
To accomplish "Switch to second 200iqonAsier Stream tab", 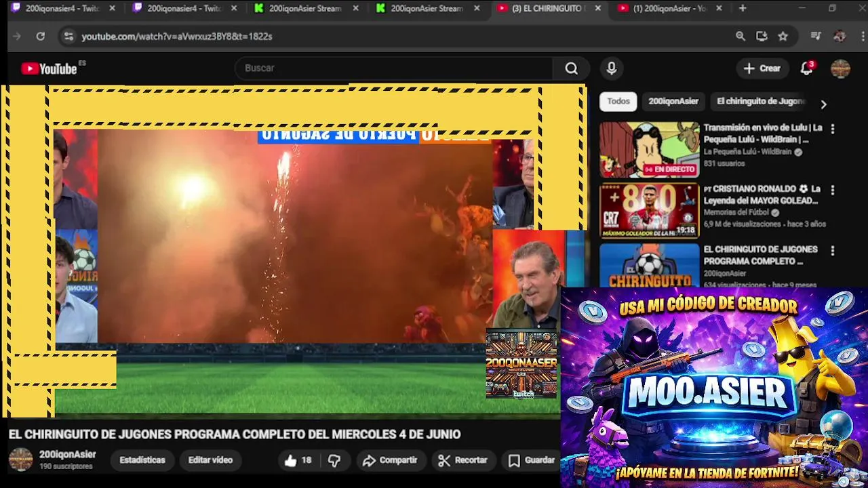I will (x=427, y=8).
